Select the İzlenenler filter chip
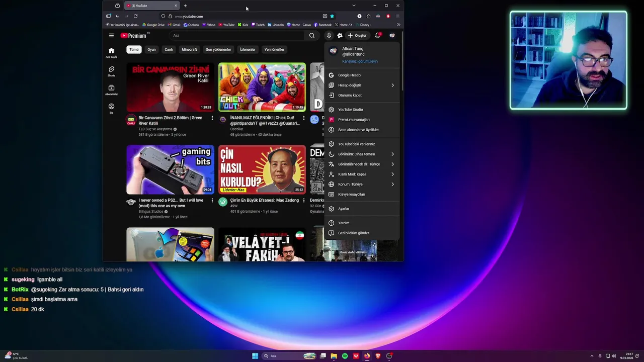 (248, 50)
